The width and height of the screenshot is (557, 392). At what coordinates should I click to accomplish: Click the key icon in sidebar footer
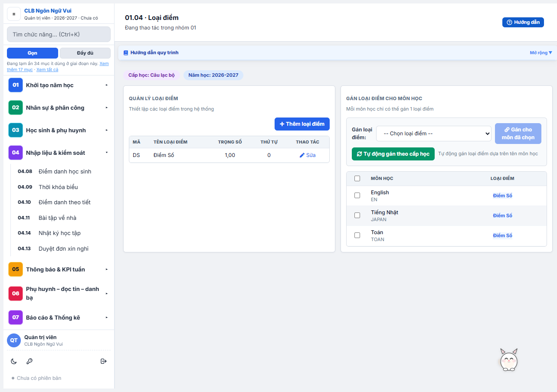click(29, 361)
